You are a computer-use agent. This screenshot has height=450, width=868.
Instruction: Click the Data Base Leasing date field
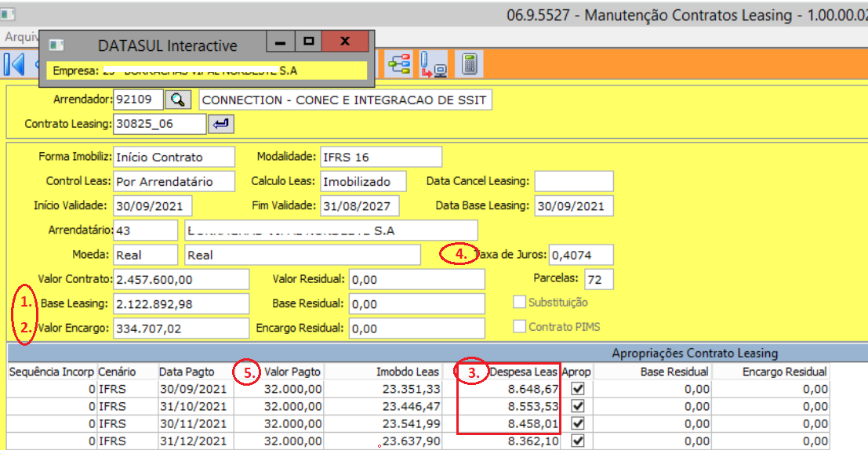pyautogui.click(x=574, y=206)
